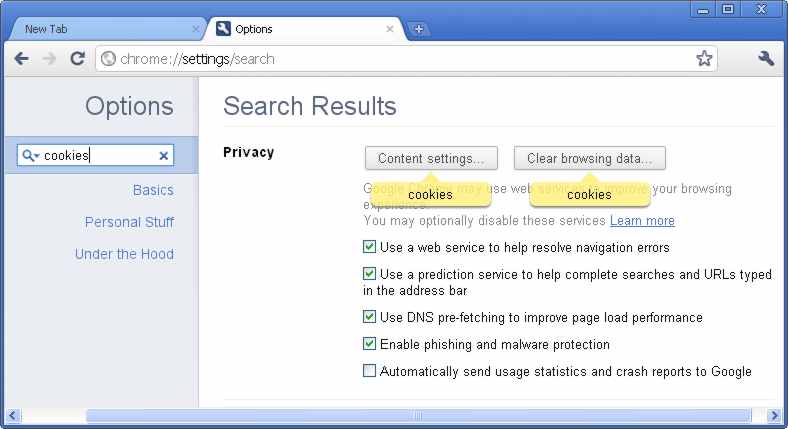Open the wrench menu
Viewport: 788px width, 429px height.
(x=766, y=59)
